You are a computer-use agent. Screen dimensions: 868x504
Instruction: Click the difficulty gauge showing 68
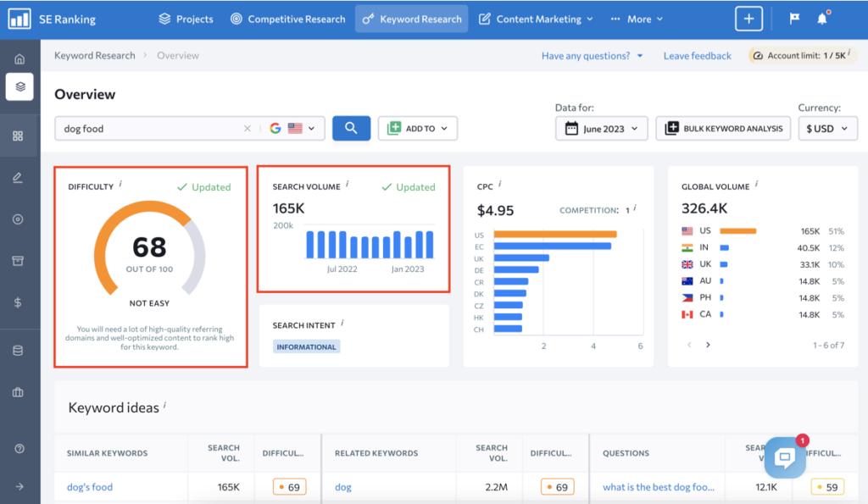pyautogui.click(x=149, y=249)
